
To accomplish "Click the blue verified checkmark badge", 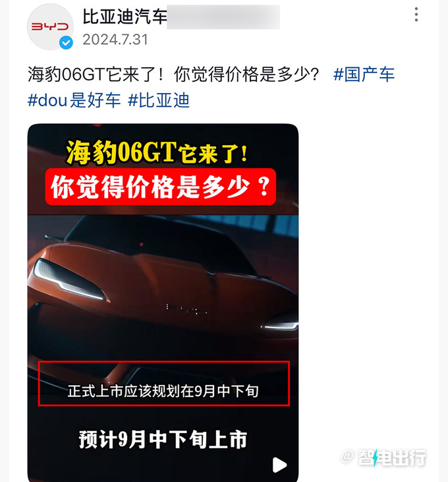I will (x=66, y=43).
